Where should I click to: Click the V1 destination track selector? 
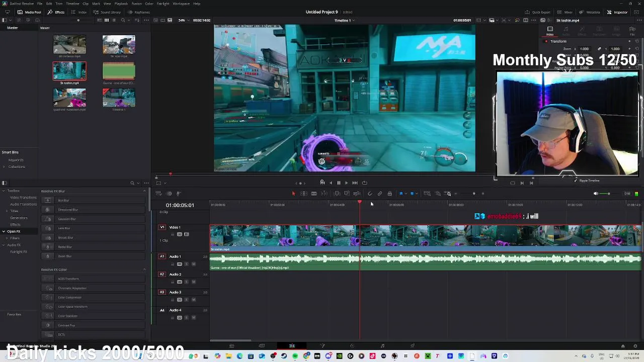tap(162, 227)
